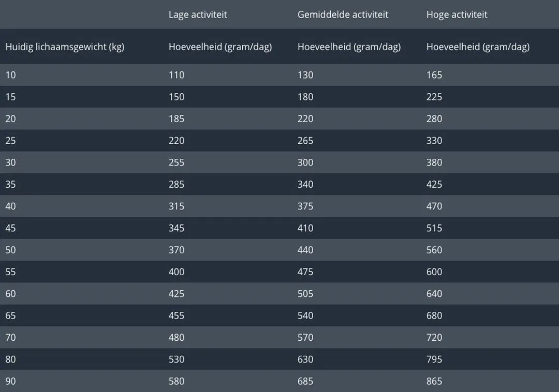Click value 220 in the 20 kg row
Screen dimensions: 559x392
point(305,118)
